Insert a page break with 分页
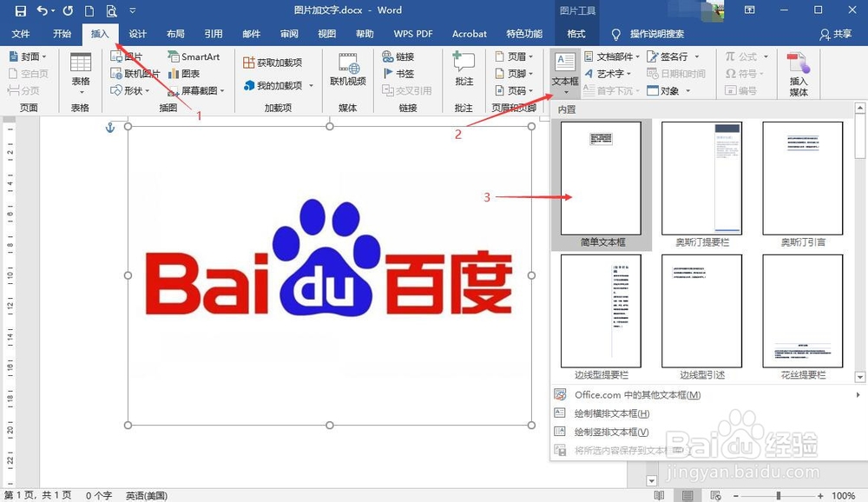868x502 pixels. tap(23, 90)
